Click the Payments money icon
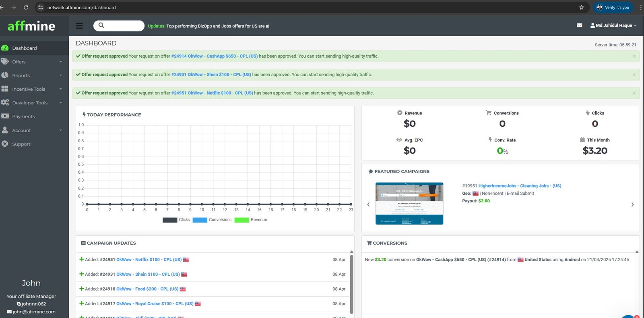The width and height of the screenshot is (644, 318). (x=5, y=116)
